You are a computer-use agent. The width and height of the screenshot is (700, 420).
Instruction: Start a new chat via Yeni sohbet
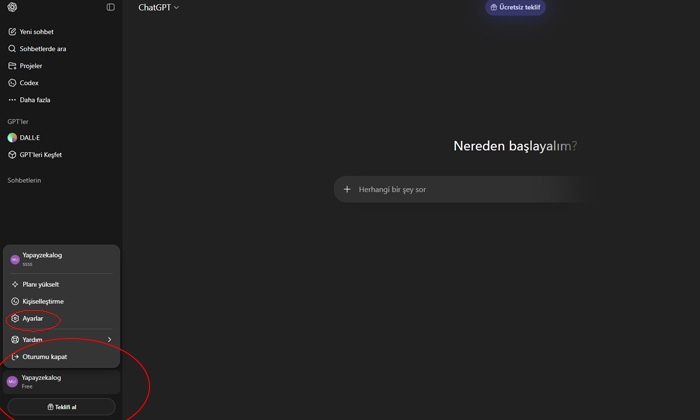click(x=35, y=32)
